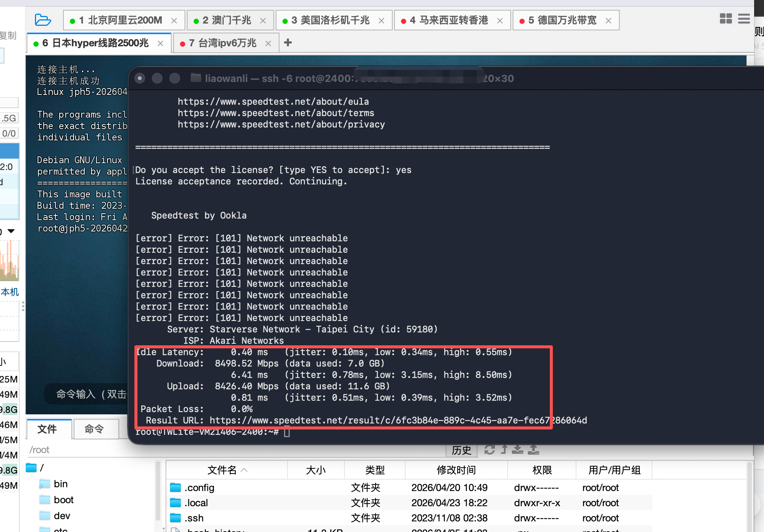Close the 德国万兆带宽 tab
This screenshot has height=532, width=764.
point(609,21)
